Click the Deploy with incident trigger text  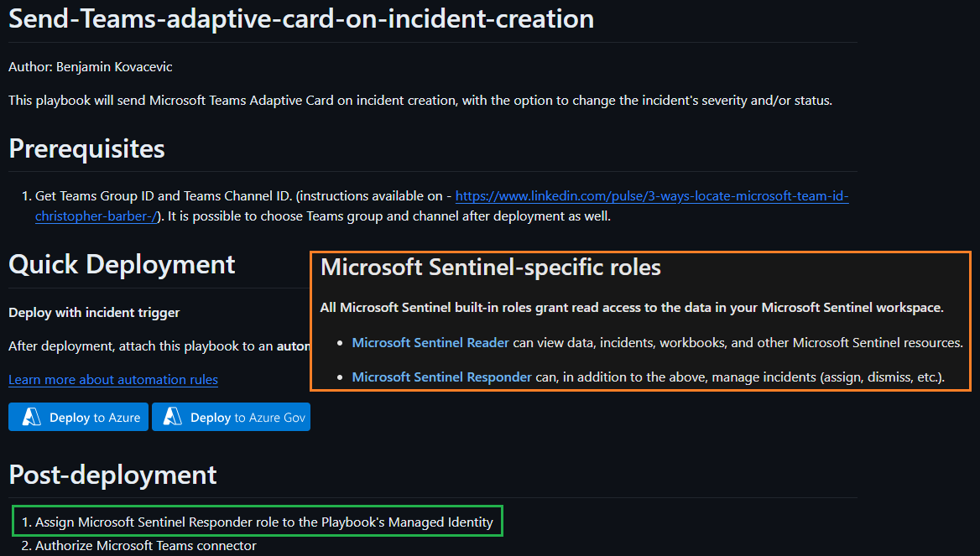94,312
